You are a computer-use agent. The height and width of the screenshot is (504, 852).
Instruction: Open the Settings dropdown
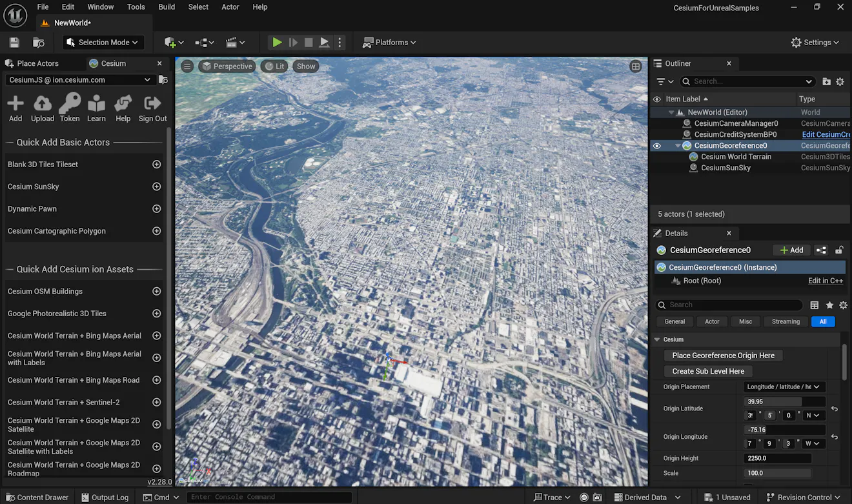click(x=815, y=43)
